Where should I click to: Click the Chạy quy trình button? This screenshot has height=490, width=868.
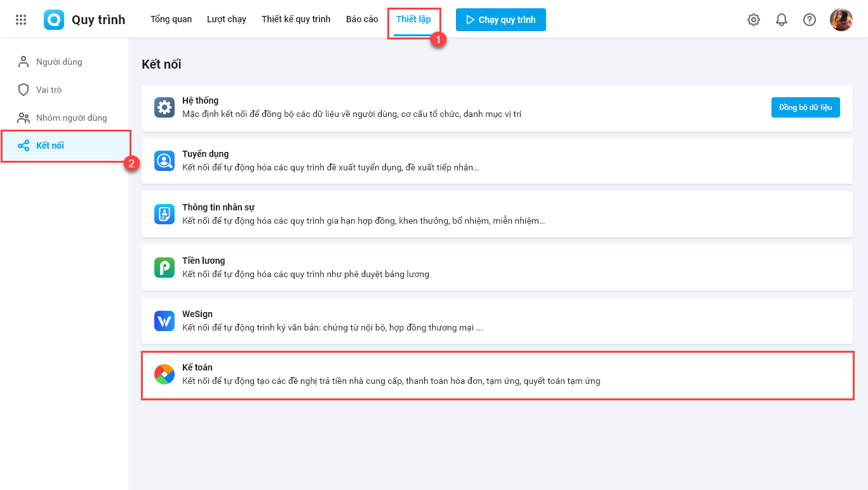pyautogui.click(x=501, y=20)
